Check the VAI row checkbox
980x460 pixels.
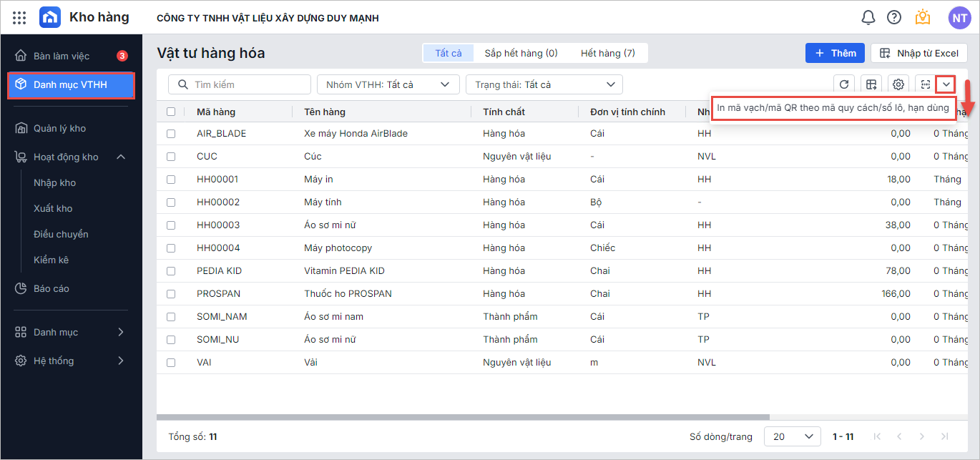171,363
